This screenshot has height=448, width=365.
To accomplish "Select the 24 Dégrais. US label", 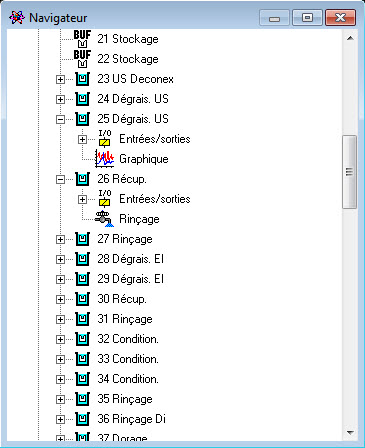I will 133,99.
